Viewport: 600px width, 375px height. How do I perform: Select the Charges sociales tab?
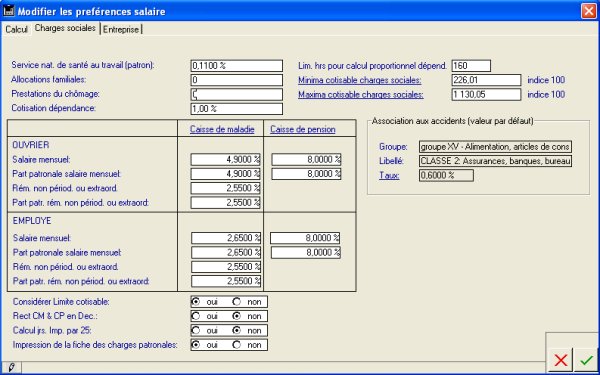pyautogui.click(x=65, y=28)
